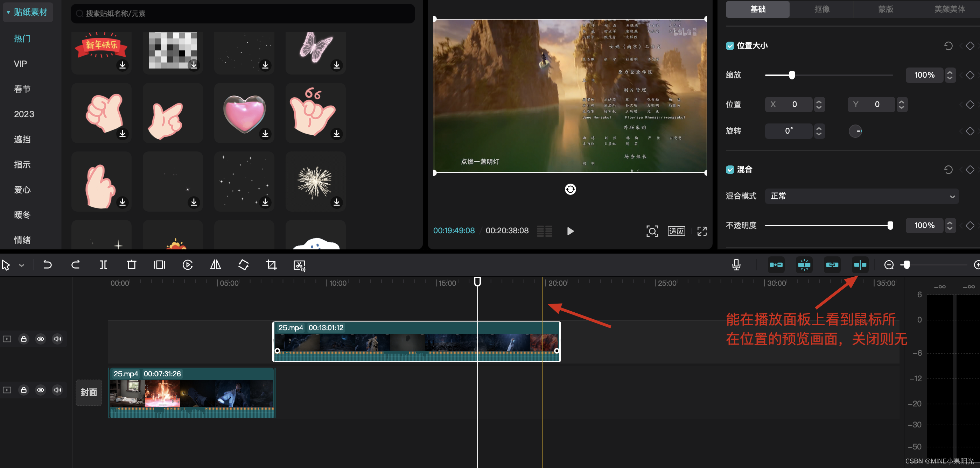980x468 pixels.
Task: Play the video preview
Action: pos(570,231)
